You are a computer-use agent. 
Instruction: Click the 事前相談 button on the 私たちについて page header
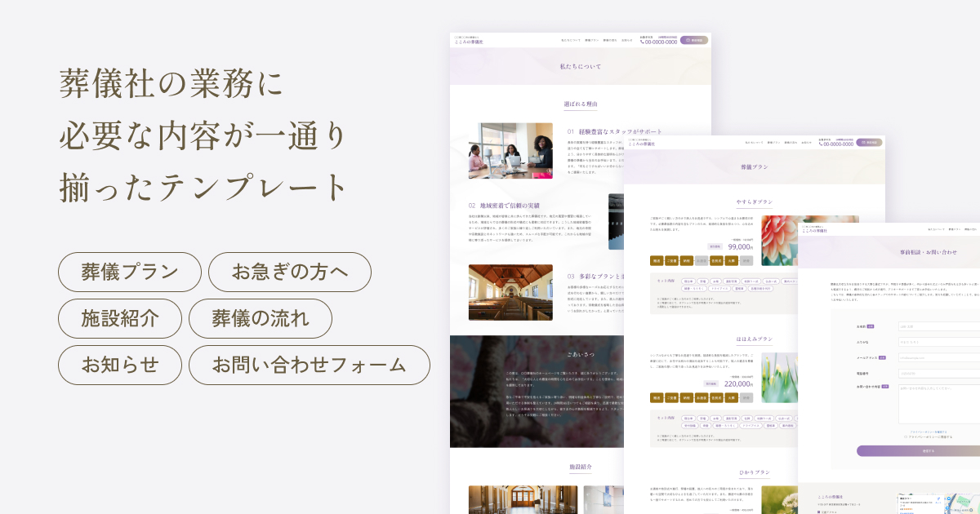click(x=694, y=40)
